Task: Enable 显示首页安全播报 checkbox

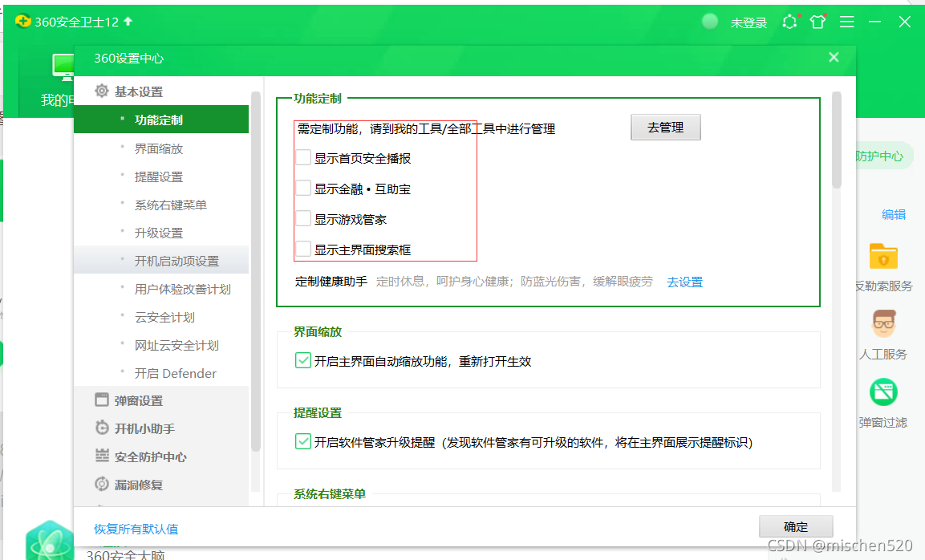Action: (303, 157)
